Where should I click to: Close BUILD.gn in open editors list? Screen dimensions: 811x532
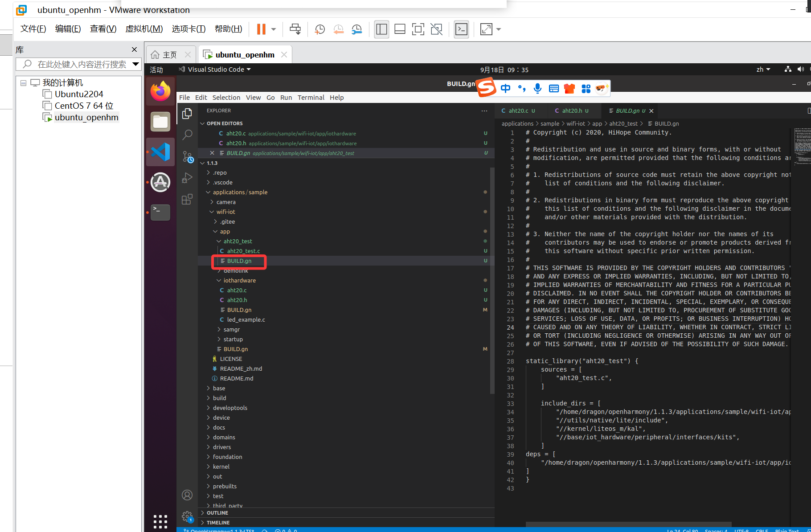click(x=212, y=153)
